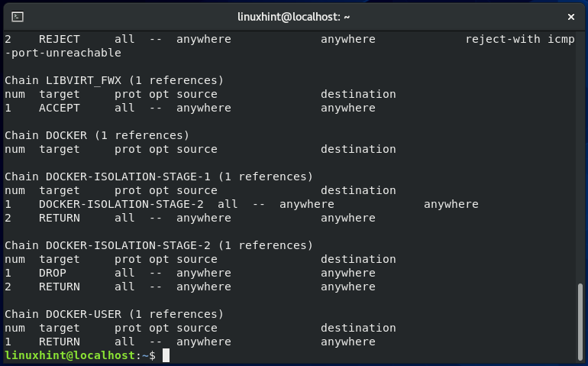This screenshot has width=588, height=366.
Task: Click the Chain DOCKER-USER heading line
Action: click(x=114, y=314)
